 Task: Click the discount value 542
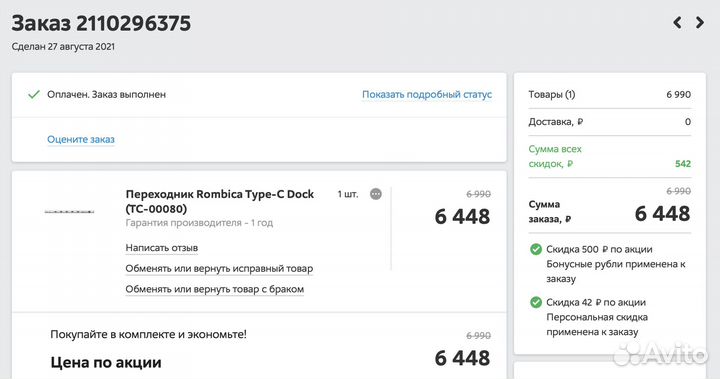point(683,164)
